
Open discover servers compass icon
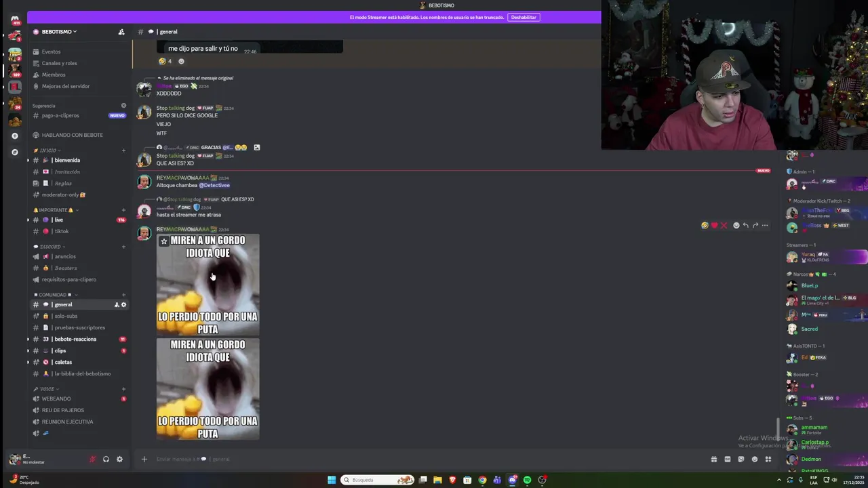pyautogui.click(x=15, y=152)
